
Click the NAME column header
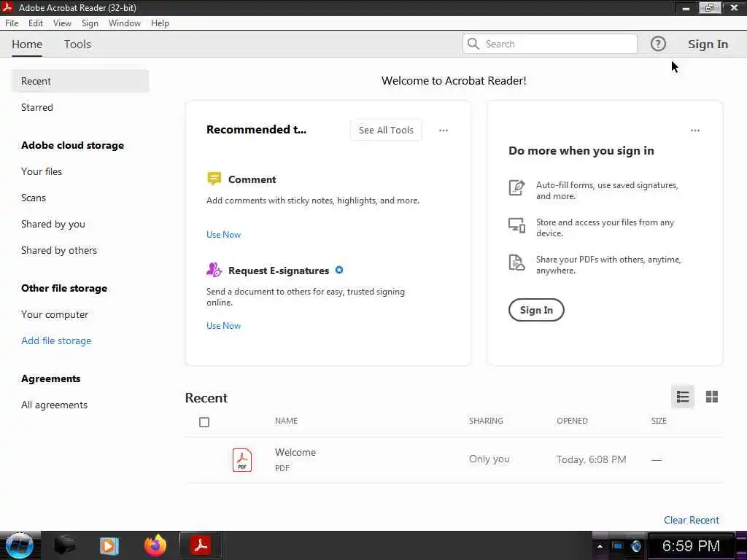pos(286,421)
